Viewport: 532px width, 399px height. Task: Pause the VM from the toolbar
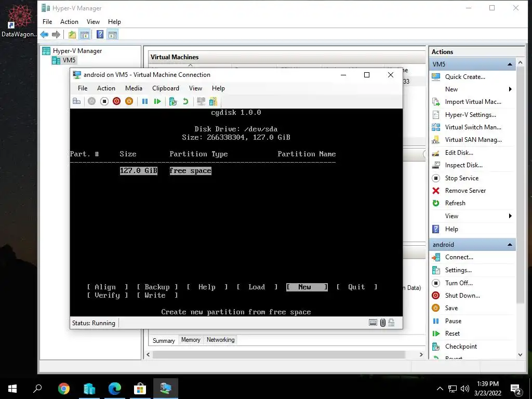(145, 101)
